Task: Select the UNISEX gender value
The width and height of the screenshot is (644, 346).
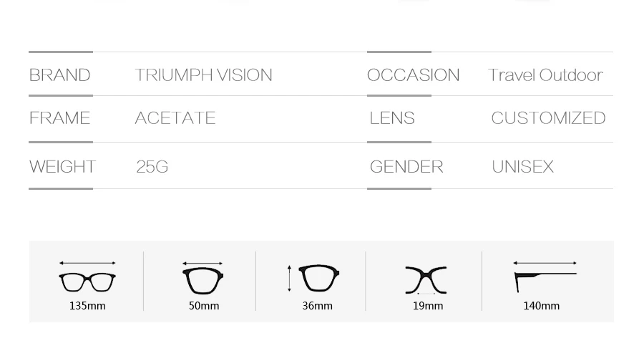Action: [x=523, y=167]
